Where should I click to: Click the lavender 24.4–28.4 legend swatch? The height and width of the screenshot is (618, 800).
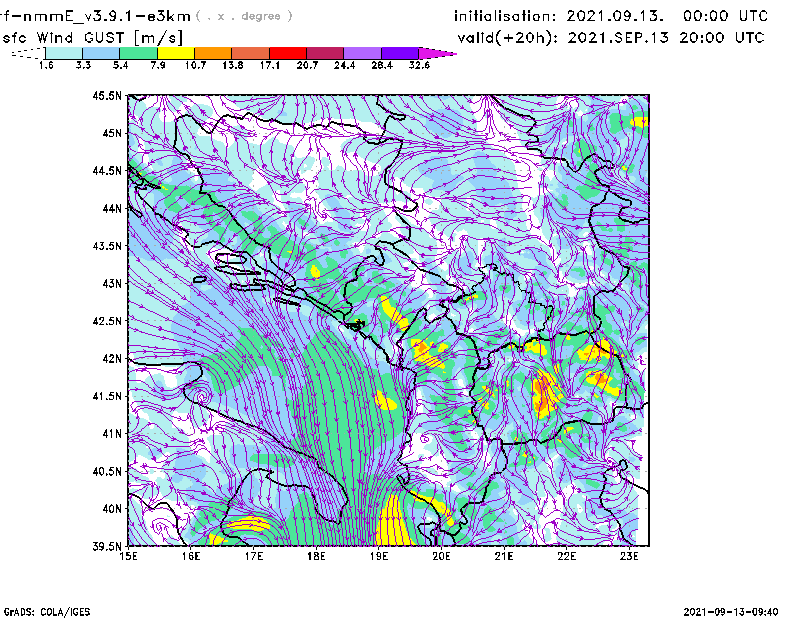click(x=362, y=53)
